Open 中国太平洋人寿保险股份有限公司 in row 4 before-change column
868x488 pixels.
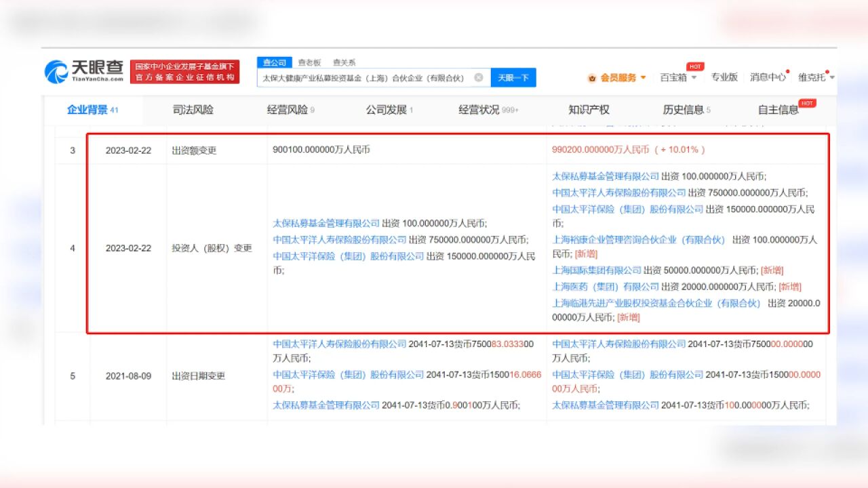(x=340, y=239)
